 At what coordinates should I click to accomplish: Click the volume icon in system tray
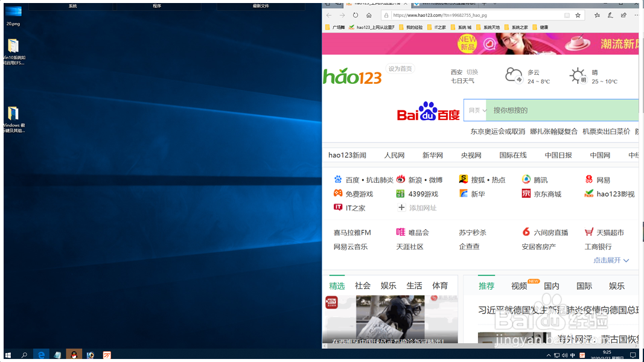564,355
